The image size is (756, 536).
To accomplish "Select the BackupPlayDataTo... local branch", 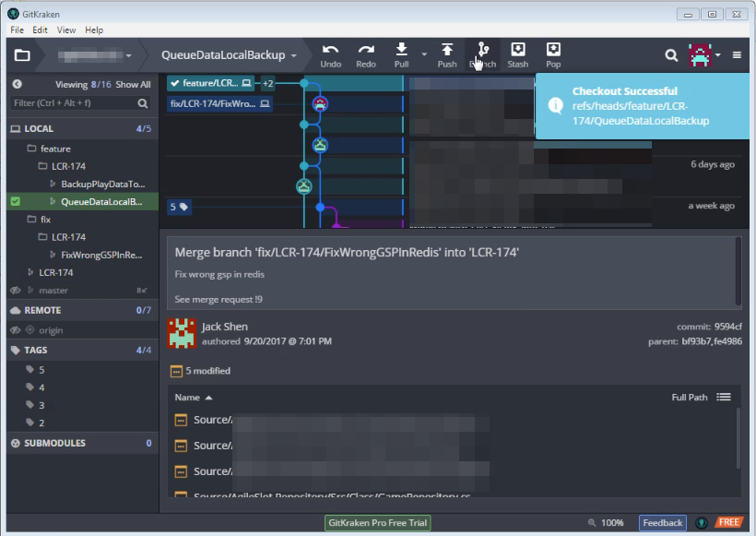I will pyautogui.click(x=82, y=184).
